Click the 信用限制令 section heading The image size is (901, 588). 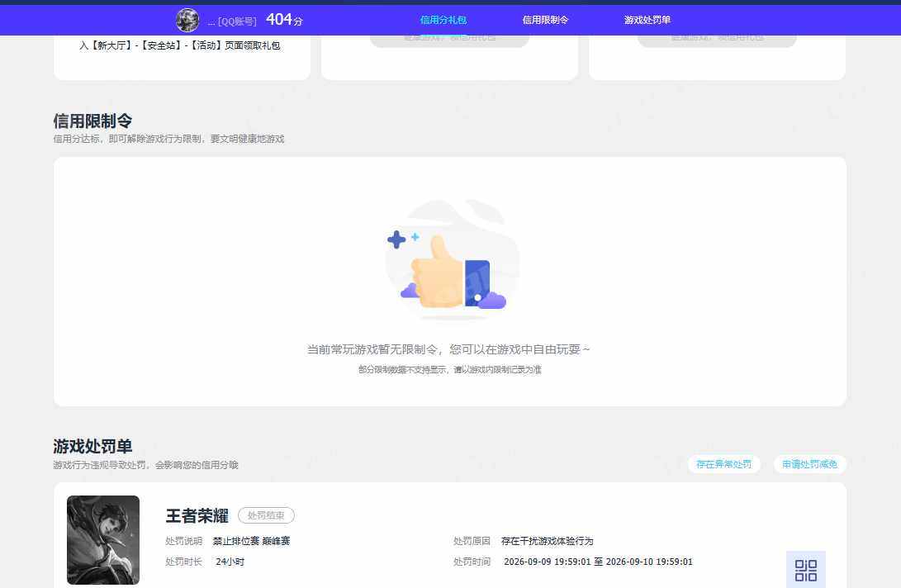(92, 121)
